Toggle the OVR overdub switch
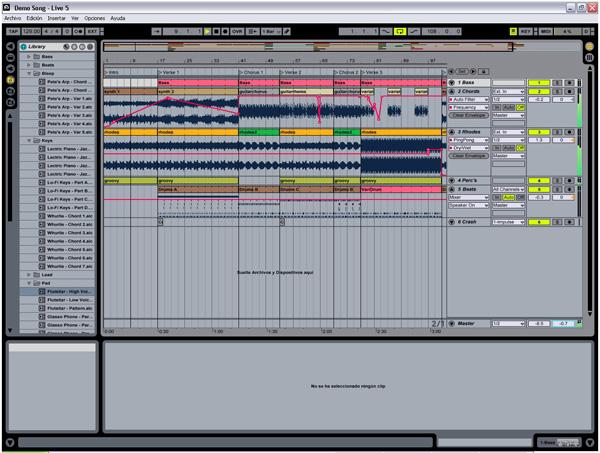This screenshot has height=453, width=600. click(237, 31)
